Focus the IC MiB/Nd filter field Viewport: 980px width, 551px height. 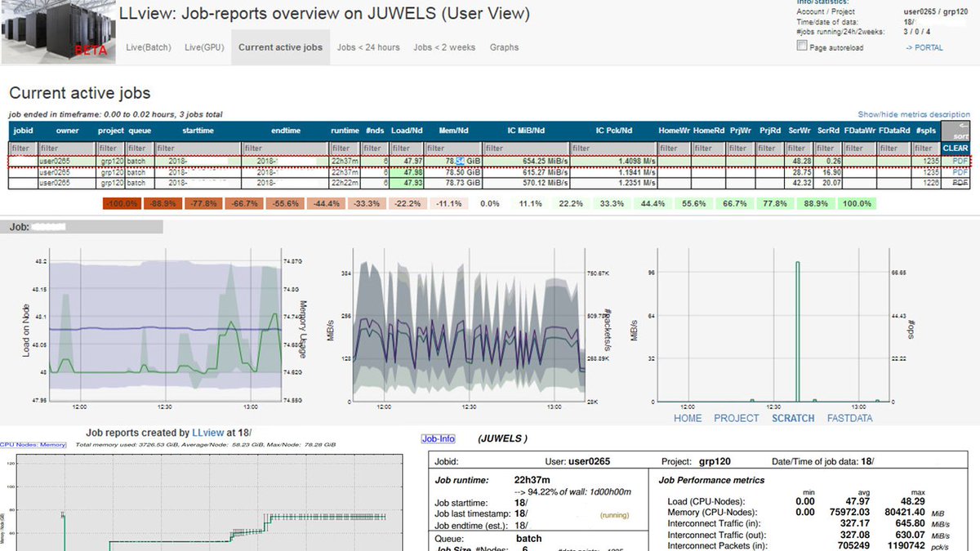(525, 149)
